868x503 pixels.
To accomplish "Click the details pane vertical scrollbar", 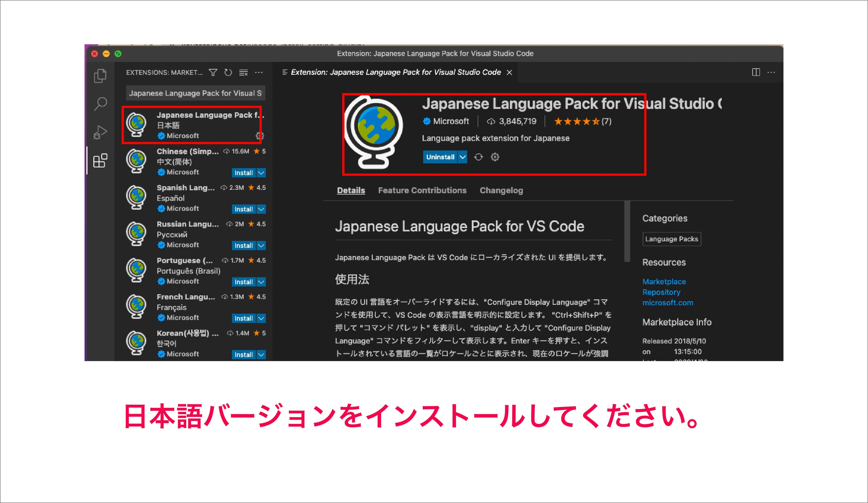I will (627, 231).
